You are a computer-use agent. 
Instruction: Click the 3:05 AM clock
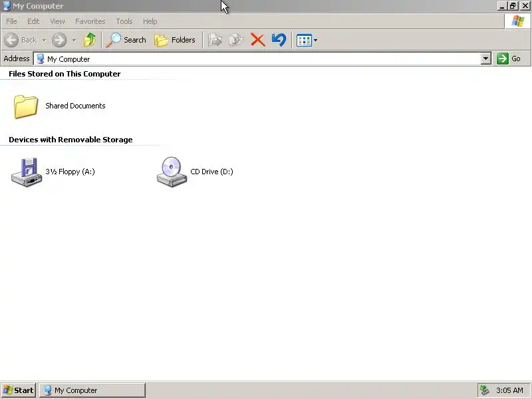509,390
